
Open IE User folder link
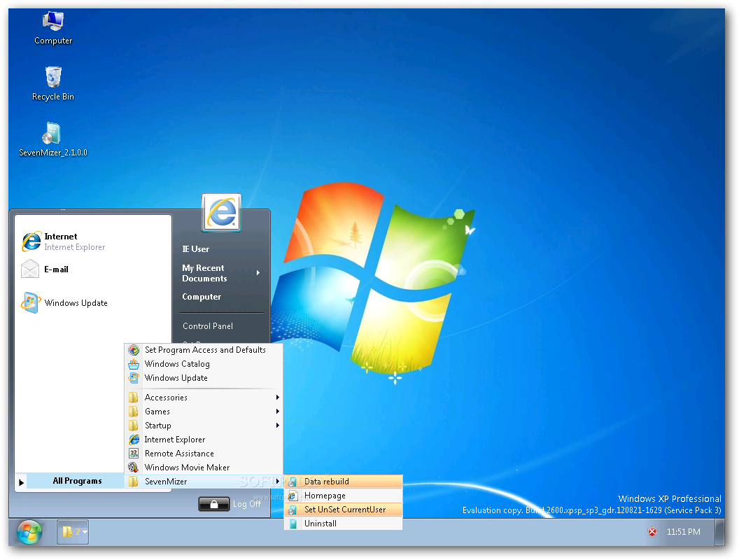[195, 249]
